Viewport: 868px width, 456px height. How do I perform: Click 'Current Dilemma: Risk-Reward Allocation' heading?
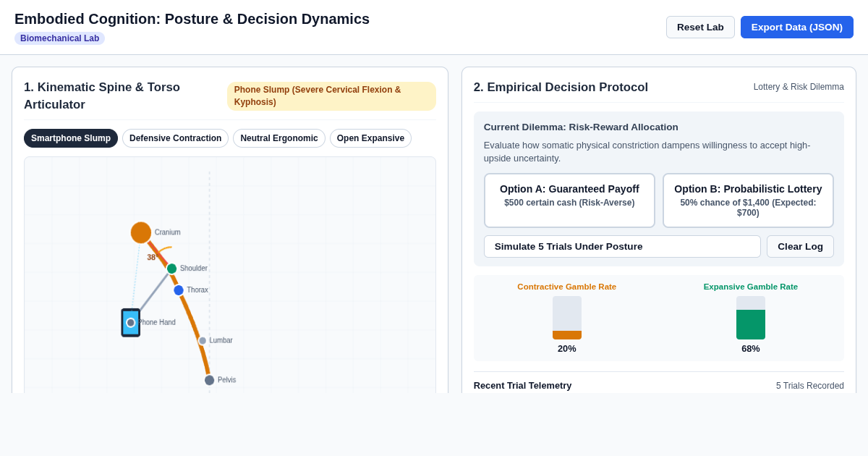click(x=581, y=127)
